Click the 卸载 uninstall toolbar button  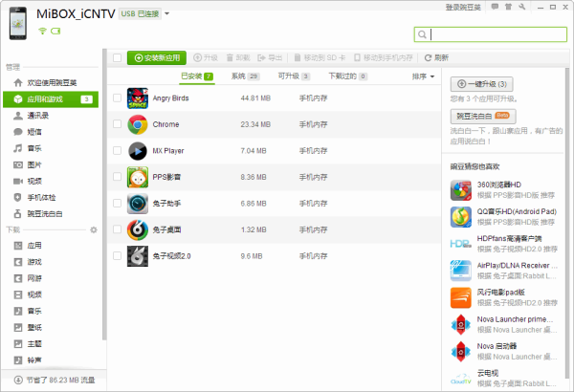(x=238, y=57)
